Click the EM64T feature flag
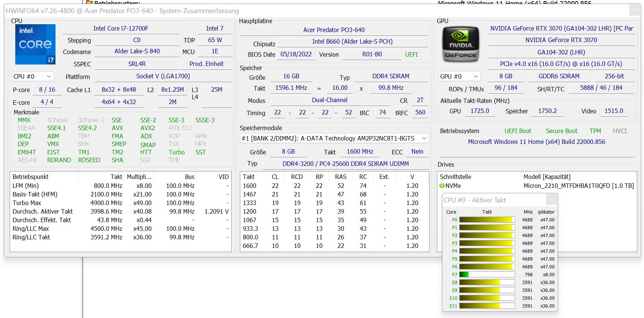The width and height of the screenshot is (644, 318). coord(27,152)
